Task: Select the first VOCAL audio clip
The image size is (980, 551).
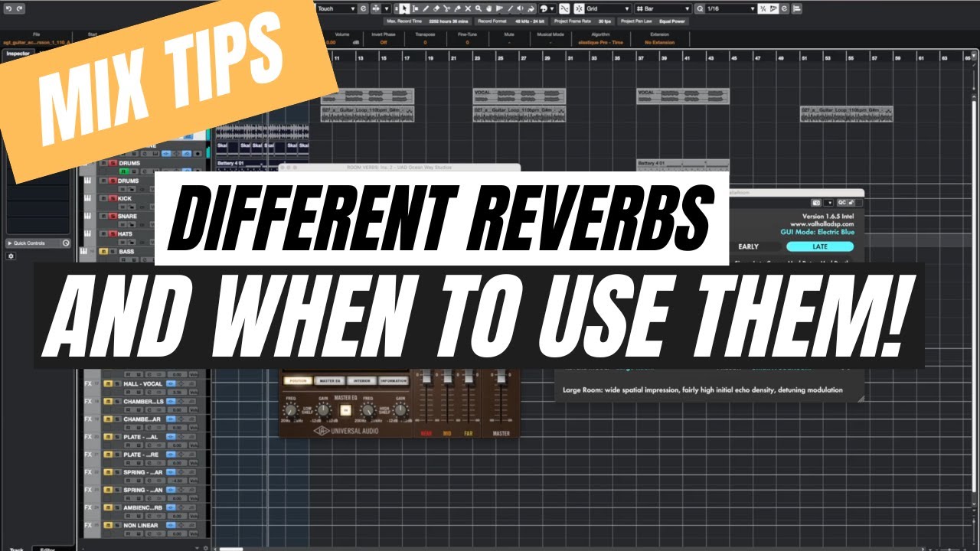Action: [x=367, y=96]
